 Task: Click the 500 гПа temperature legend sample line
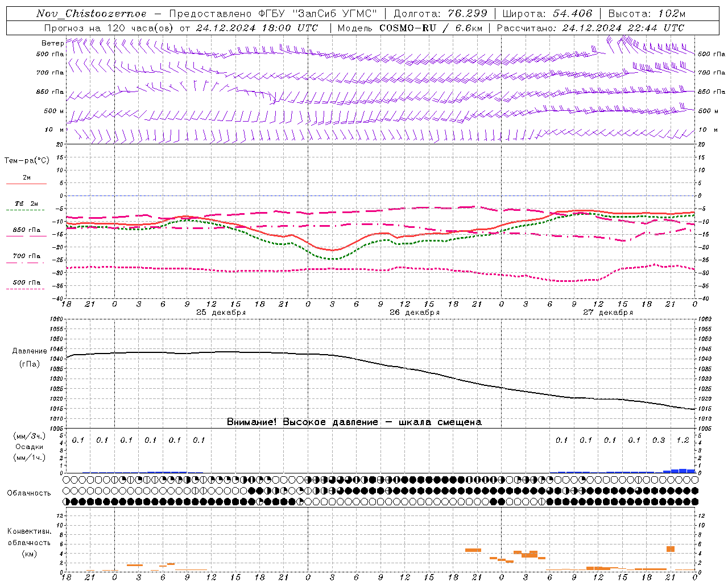(x=26, y=289)
